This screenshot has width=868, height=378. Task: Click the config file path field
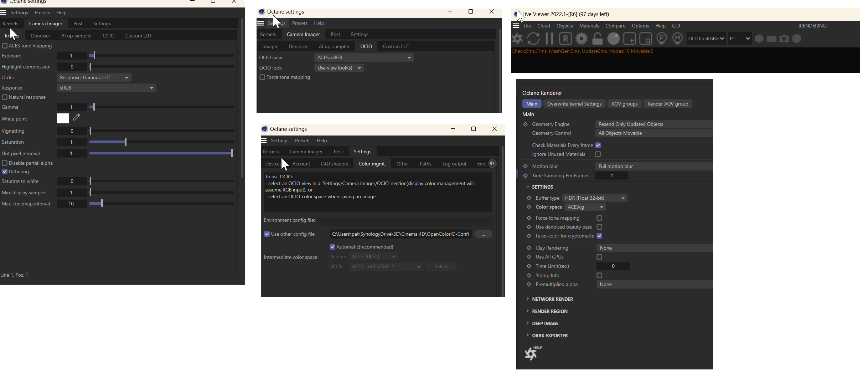[401, 234]
